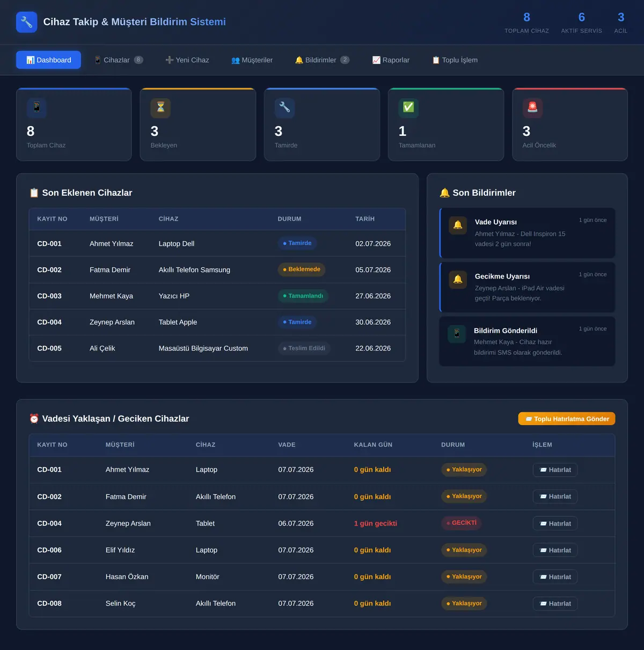Click the Yazıcı HP device cell
This screenshot has height=650, width=644.
coord(174,296)
